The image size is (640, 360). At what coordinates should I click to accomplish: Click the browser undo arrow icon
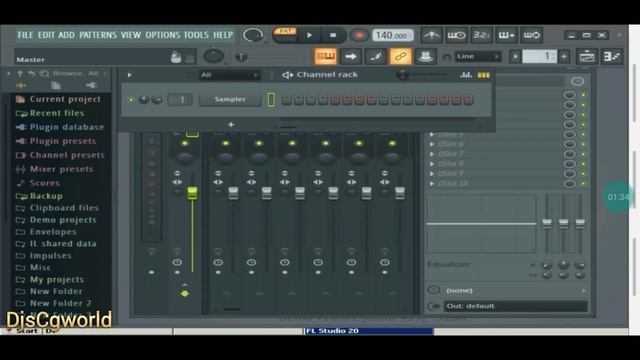click(x=31, y=73)
